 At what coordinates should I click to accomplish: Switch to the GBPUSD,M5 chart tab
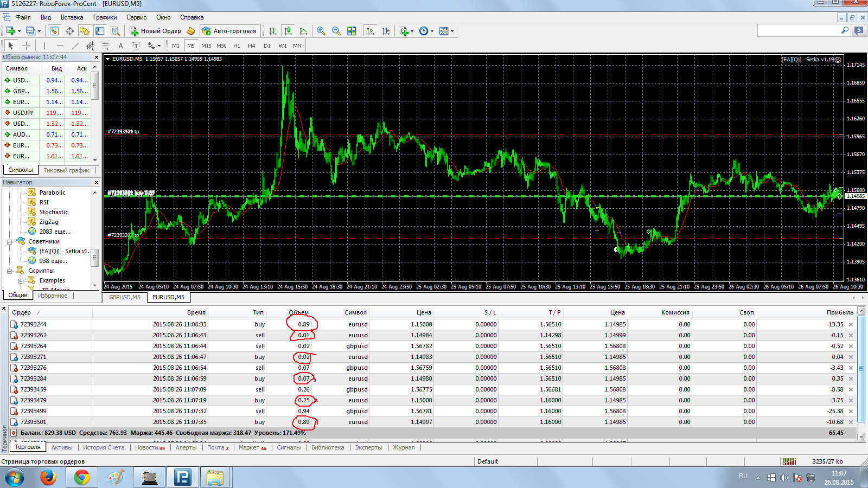coord(125,297)
